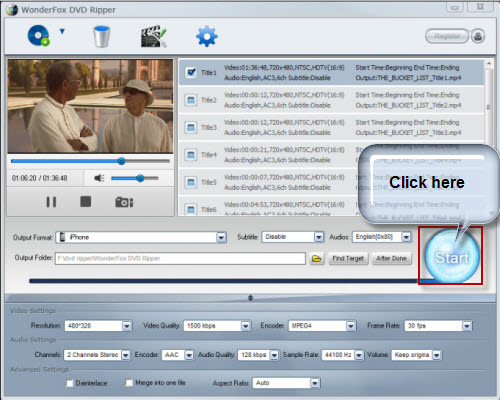
Task: Take a snapshot with the camera icon
Action: click(124, 202)
